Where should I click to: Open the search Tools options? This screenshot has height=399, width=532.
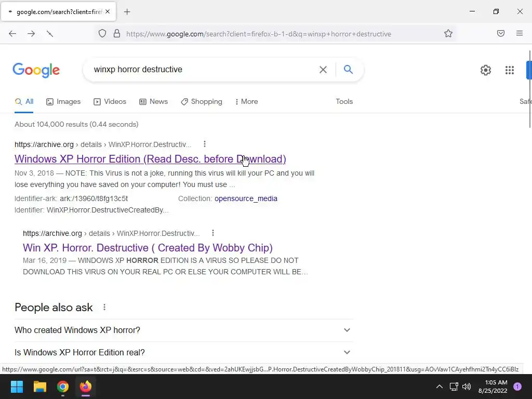click(x=344, y=102)
